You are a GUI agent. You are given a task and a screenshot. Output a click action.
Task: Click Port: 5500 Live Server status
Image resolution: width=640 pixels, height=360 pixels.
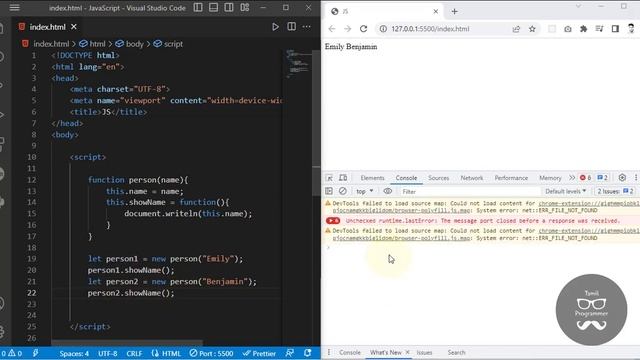click(211, 353)
